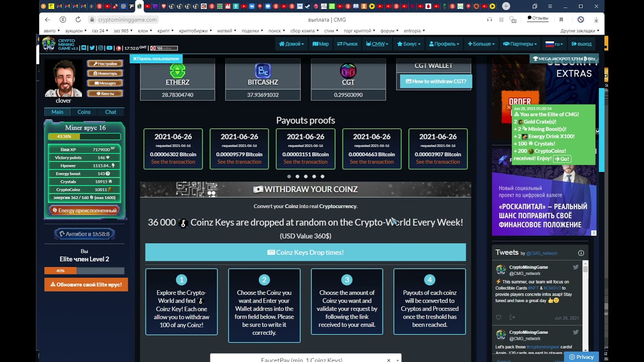644x362 pixels.
Task: Open the Мир menu item
Action: point(320,44)
